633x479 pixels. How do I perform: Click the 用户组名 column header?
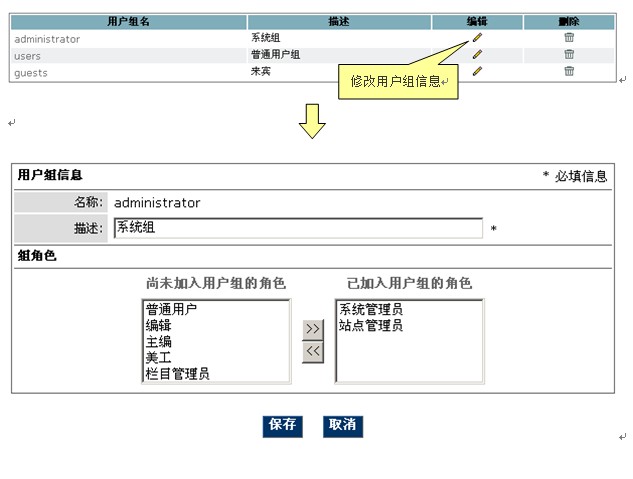coord(128,22)
